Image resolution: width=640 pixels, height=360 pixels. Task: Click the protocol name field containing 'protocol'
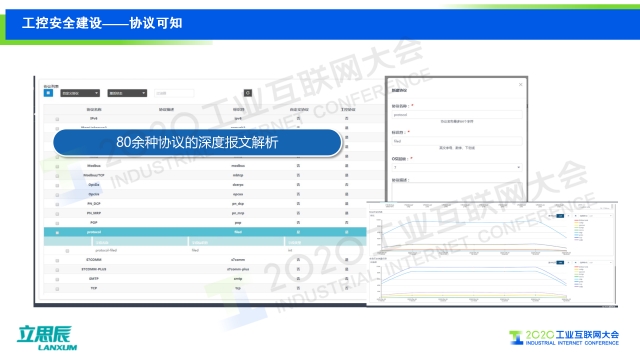[457, 115]
